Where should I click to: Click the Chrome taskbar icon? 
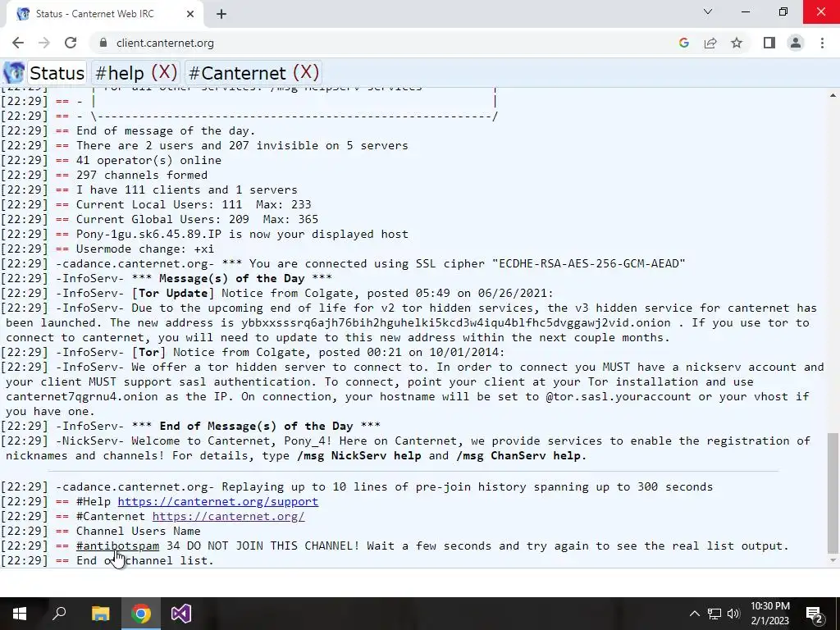[141, 614]
